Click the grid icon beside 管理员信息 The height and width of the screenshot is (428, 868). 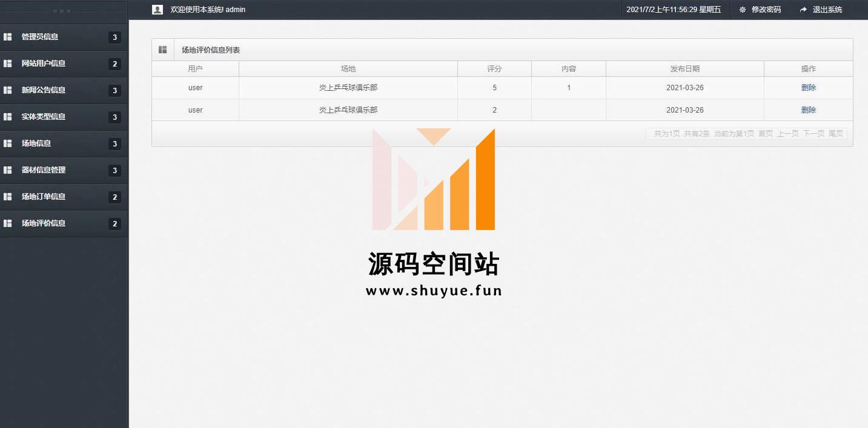[x=8, y=37]
